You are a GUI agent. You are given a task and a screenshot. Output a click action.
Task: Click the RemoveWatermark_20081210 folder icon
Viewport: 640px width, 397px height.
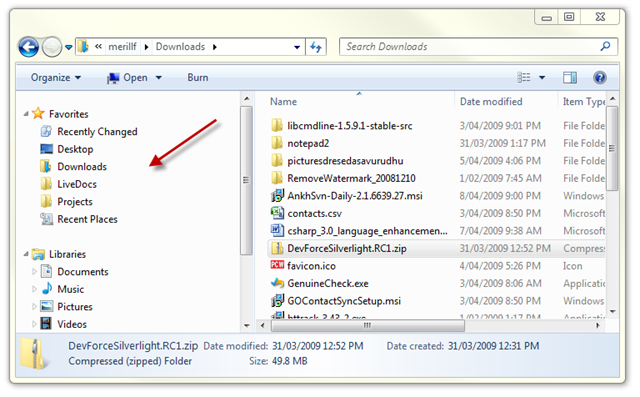click(277, 178)
